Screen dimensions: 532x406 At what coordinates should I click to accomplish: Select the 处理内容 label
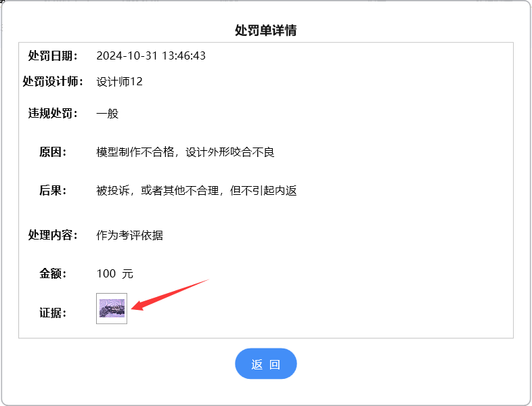[x=53, y=235]
